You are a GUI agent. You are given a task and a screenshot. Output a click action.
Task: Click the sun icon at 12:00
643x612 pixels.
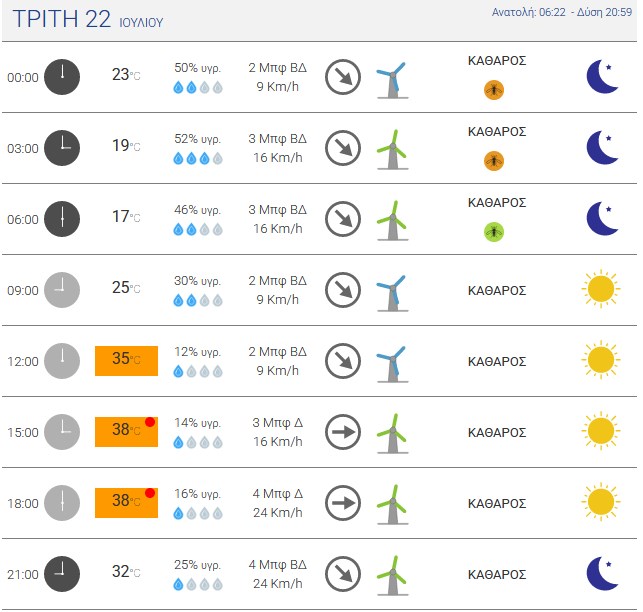[x=601, y=360]
